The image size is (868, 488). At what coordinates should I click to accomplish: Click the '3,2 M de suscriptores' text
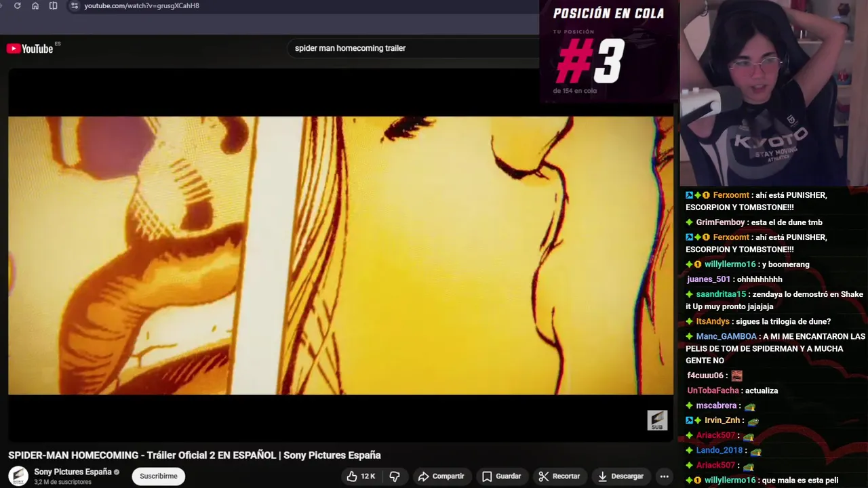coord(63,482)
